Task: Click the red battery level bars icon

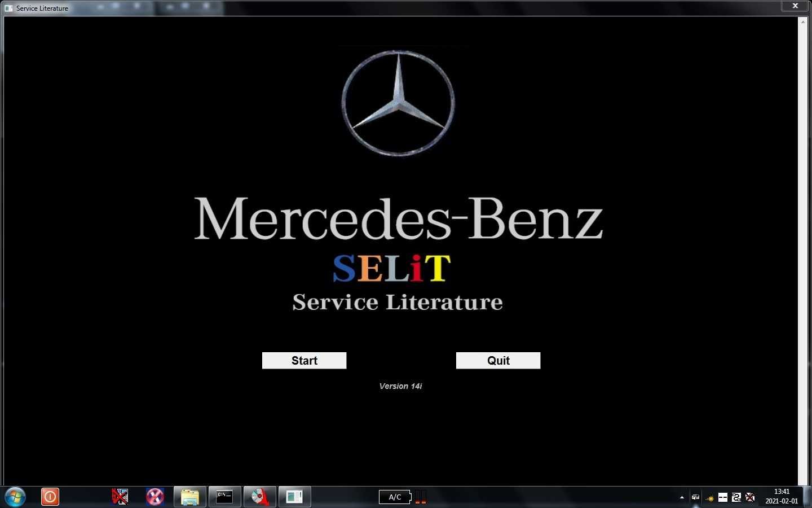Action: (421, 497)
